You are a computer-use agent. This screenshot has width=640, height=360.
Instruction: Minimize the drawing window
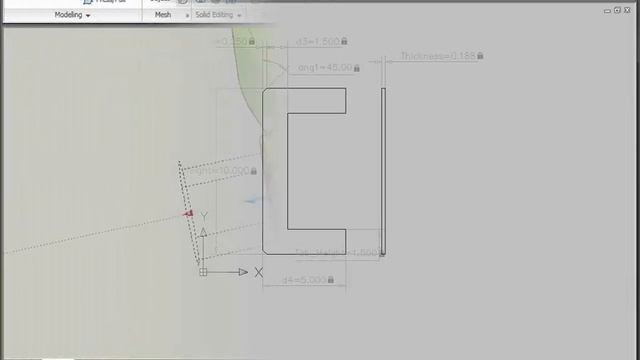pos(607,11)
